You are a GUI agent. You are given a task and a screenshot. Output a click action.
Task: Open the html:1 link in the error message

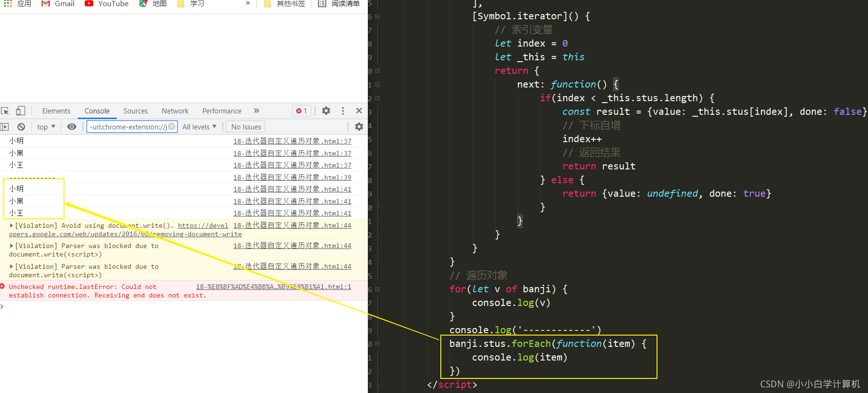click(274, 287)
